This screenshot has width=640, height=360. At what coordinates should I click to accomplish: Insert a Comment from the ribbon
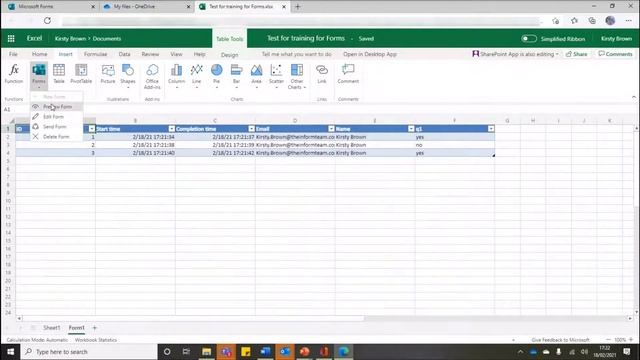coord(348,74)
